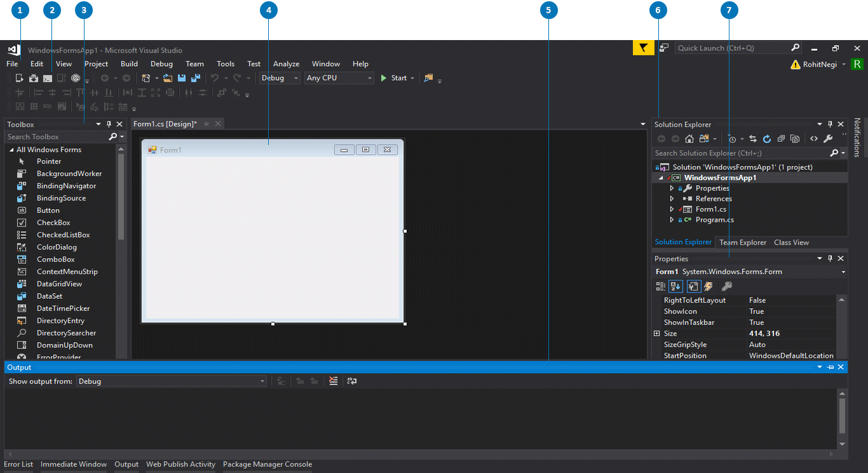Viewport: 868px width, 473px height.
Task: Click the Save disk icon
Action: 182,78
